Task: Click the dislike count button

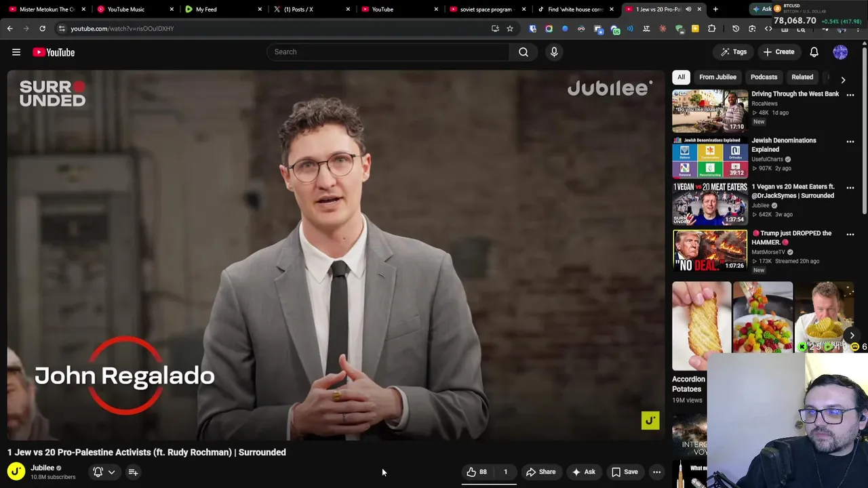Action: [x=505, y=472]
